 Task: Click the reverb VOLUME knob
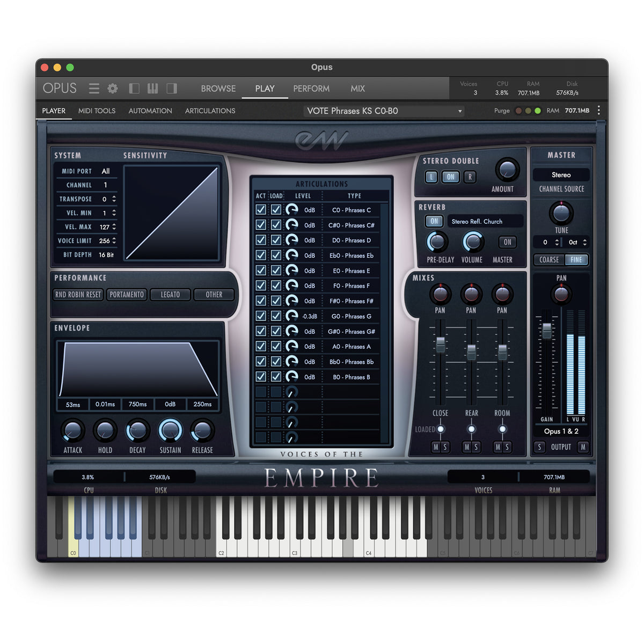click(473, 242)
